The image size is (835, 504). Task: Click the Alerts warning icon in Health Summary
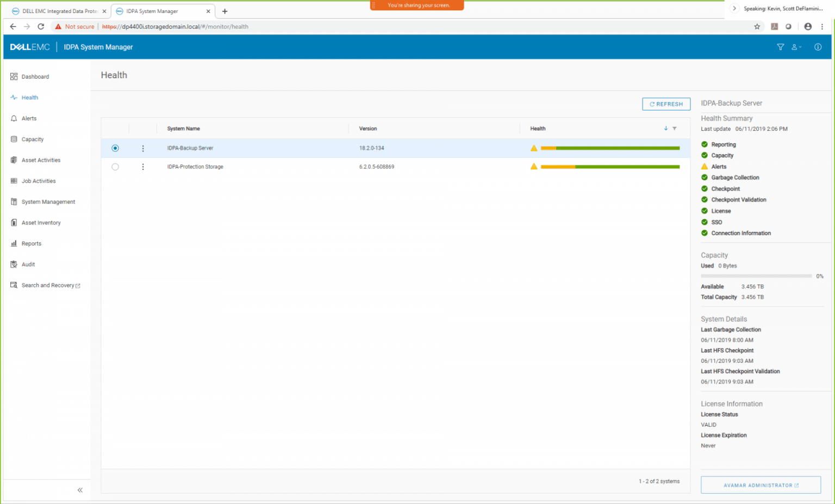(705, 167)
